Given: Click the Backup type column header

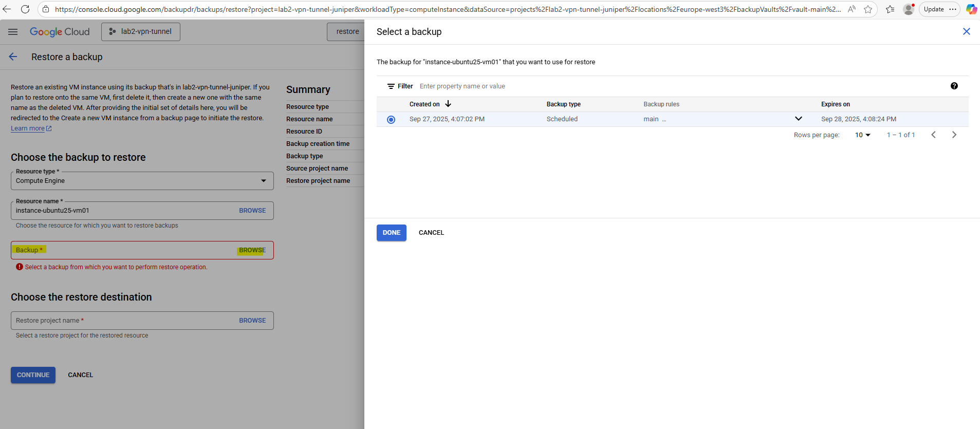Looking at the screenshot, I should [563, 104].
